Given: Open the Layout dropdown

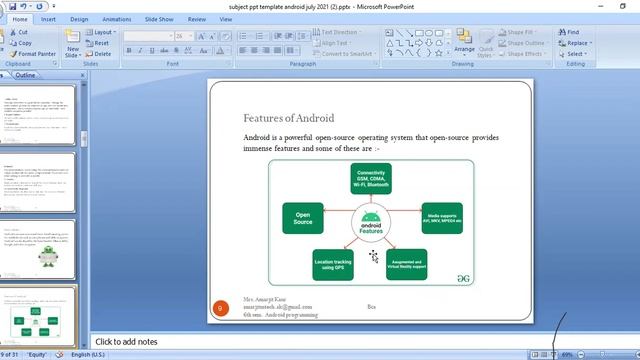Looking at the screenshot, I should tap(101, 32).
